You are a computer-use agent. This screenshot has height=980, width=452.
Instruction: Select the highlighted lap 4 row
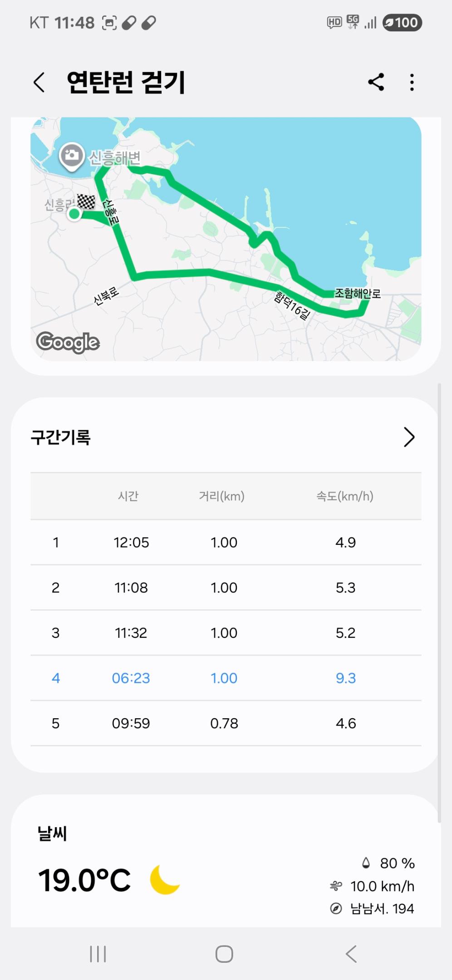coord(226,678)
